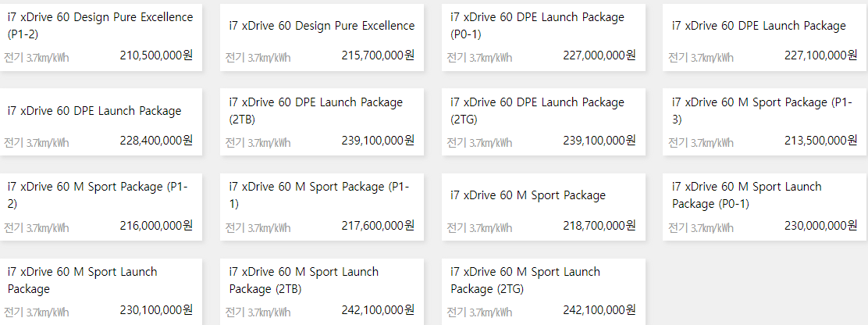The width and height of the screenshot is (868, 325).
Task: Click the 239,100,000원 price on DPE Launch (2TB)
Action: (x=378, y=141)
